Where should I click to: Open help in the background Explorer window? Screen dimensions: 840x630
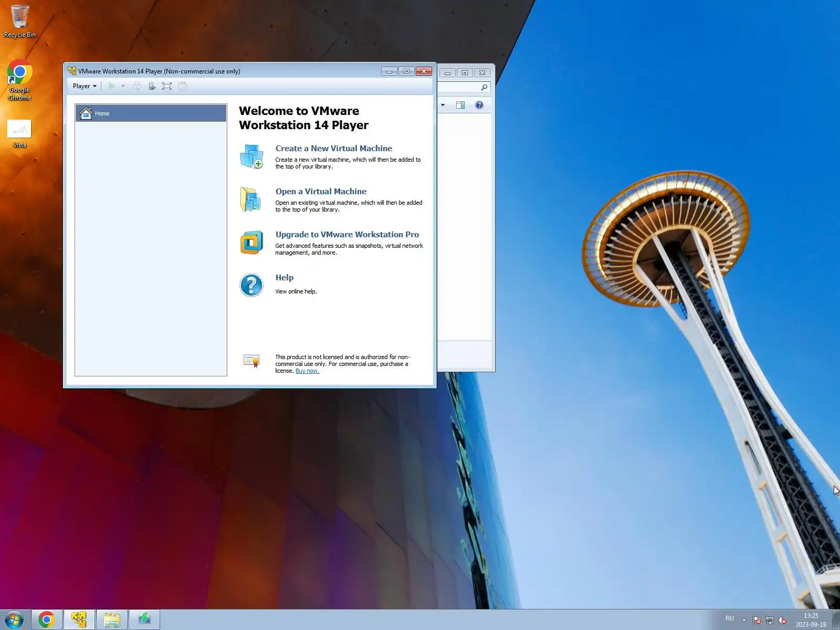tap(479, 105)
